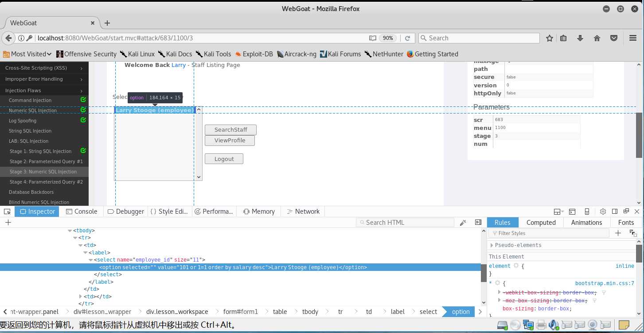The height and width of the screenshot is (333, 644).
Task: Click the browser Search box
Action: (479, 38)
